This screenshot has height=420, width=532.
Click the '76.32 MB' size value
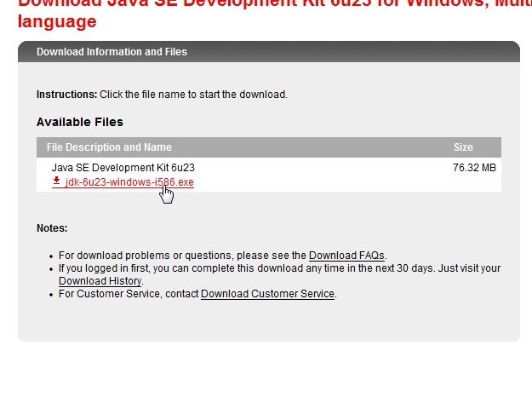(x=474, y=168)
